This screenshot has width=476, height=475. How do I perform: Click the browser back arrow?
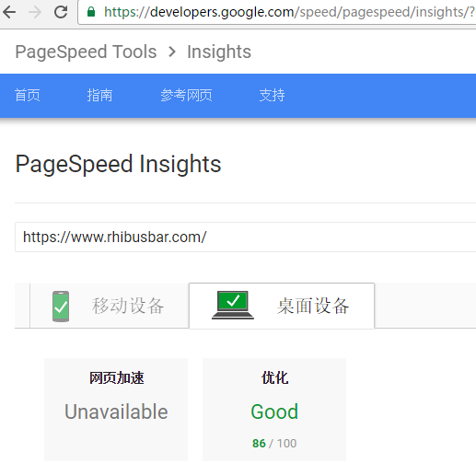click(x=9, y=12)
